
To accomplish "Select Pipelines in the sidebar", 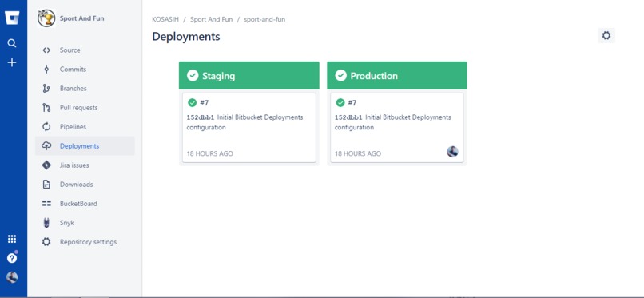I will (x=85, y=127).
